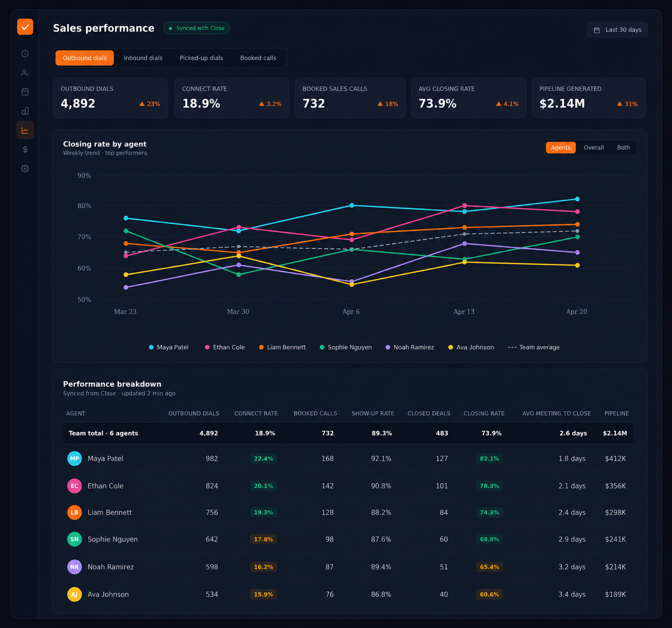Sort table by Booked Calls column header
672x628 pixels.
[315, 414]
